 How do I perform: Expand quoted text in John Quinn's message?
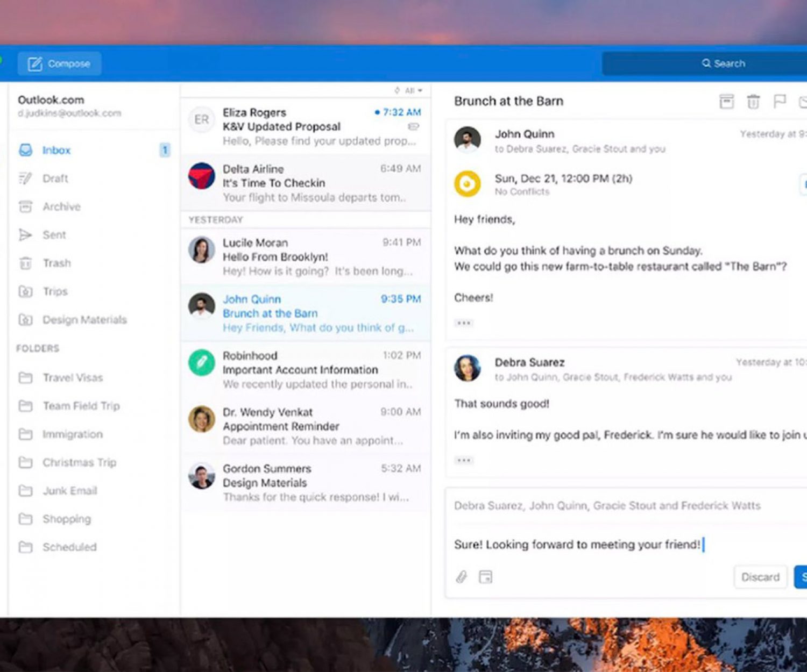click(464, 323)
